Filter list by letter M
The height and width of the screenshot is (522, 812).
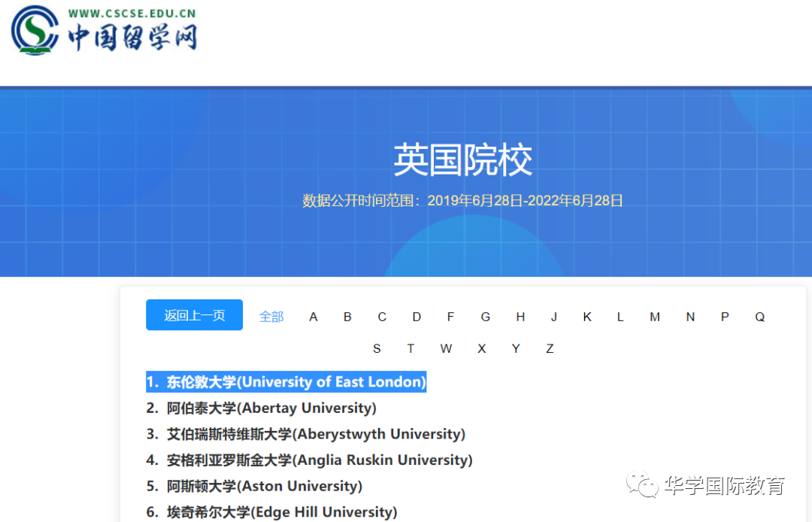[x=655, y=317]
